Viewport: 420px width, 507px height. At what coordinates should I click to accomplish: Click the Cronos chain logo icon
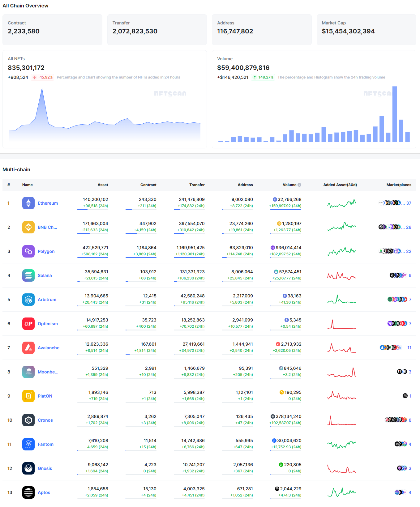tap(28, 420)
